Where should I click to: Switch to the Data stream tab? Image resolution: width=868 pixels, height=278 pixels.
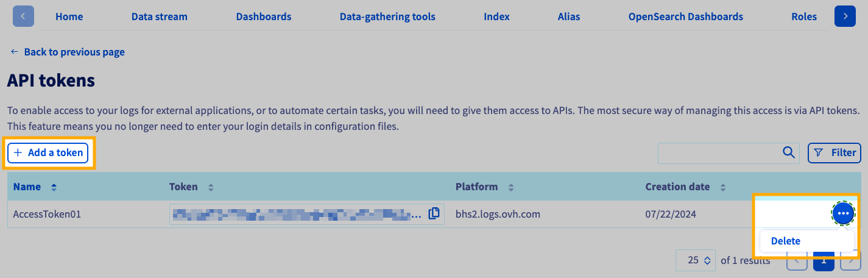(x=159, y=16)
